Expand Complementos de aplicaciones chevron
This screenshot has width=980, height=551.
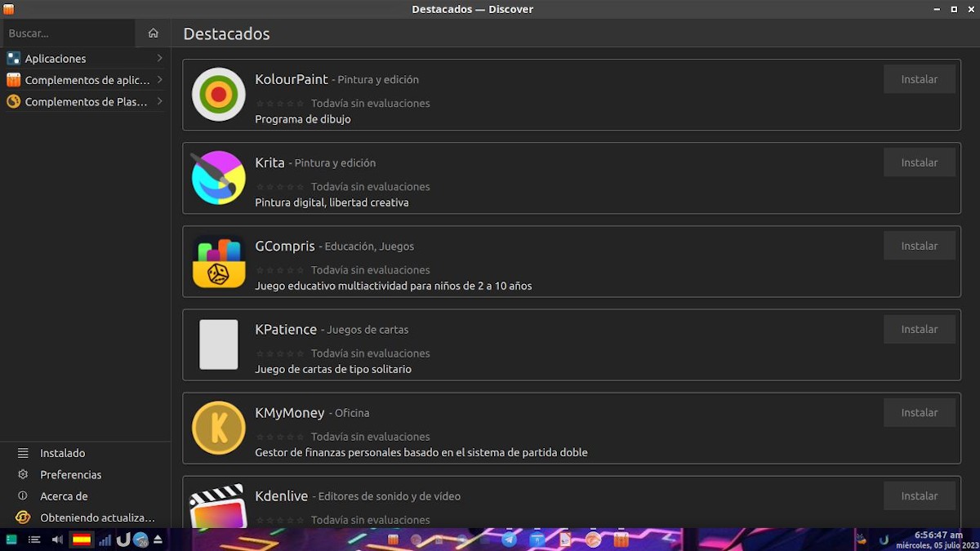pyautogui.click(x=159, y=80)
